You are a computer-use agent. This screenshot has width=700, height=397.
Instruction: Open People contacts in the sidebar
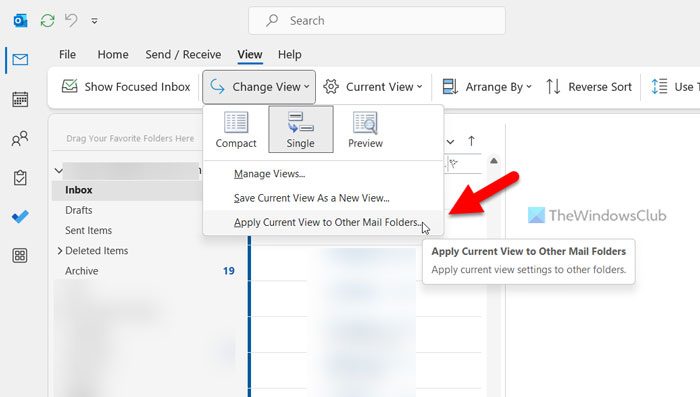point(20,139)
